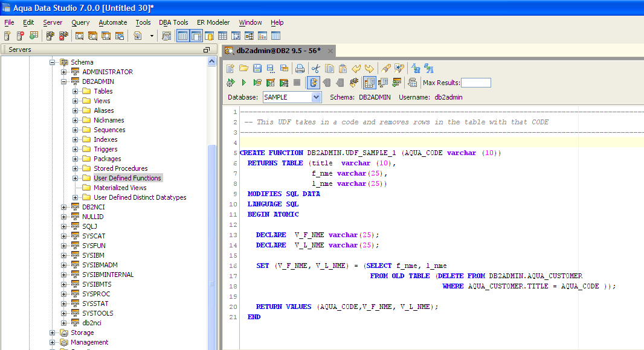Toggle the highlighted auto-commit button in query toolbar
644x350 pixels.
[313, 83]
